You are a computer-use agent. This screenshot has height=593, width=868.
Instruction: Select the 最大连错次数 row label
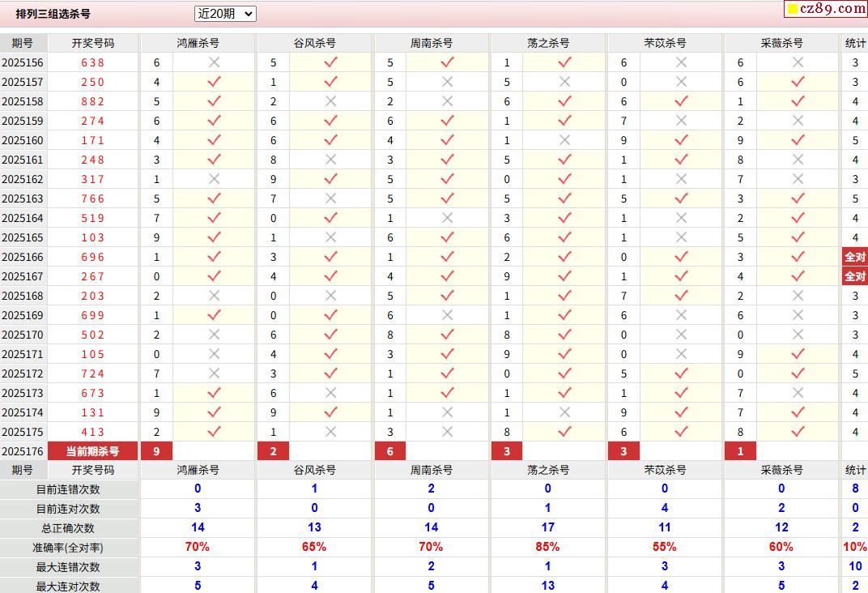68,567
